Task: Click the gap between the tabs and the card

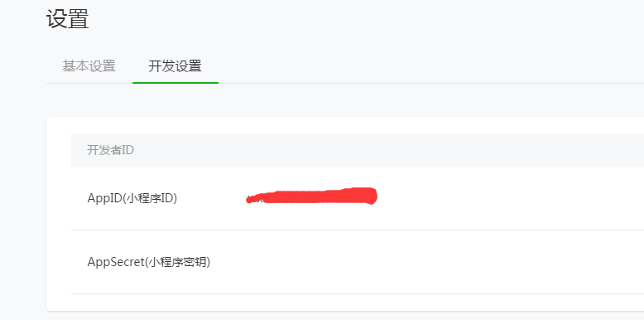Action: [x=345, y=100]
